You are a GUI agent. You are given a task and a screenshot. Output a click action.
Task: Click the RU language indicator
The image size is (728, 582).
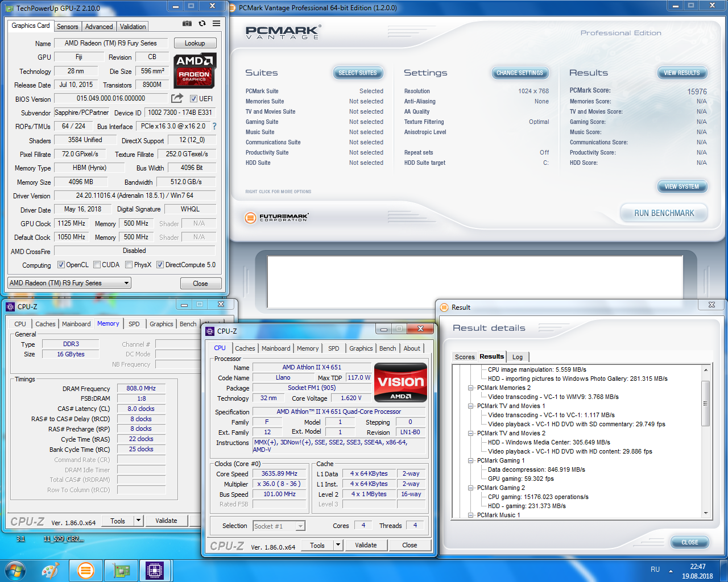click(x=655, y=569)
